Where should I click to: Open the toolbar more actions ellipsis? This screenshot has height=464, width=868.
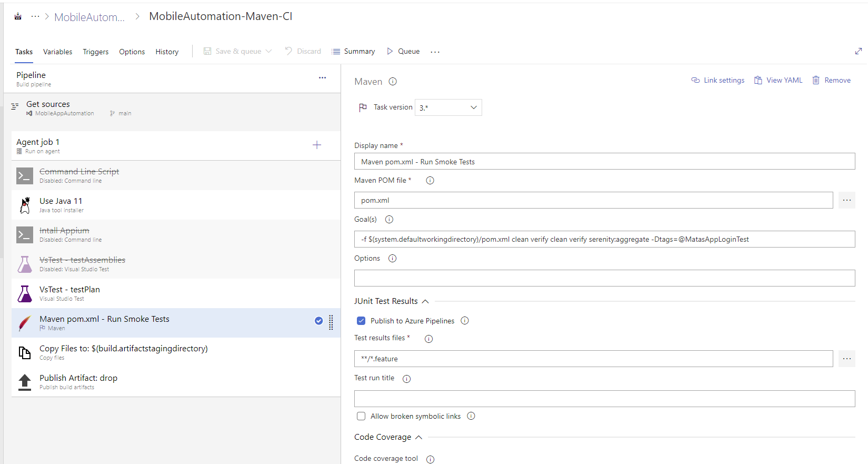[435, 52]
